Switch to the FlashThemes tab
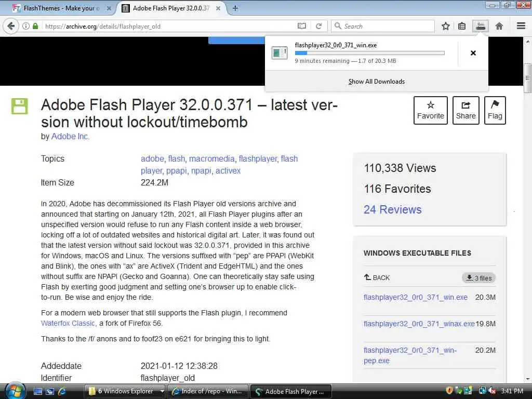 [60, 8]
